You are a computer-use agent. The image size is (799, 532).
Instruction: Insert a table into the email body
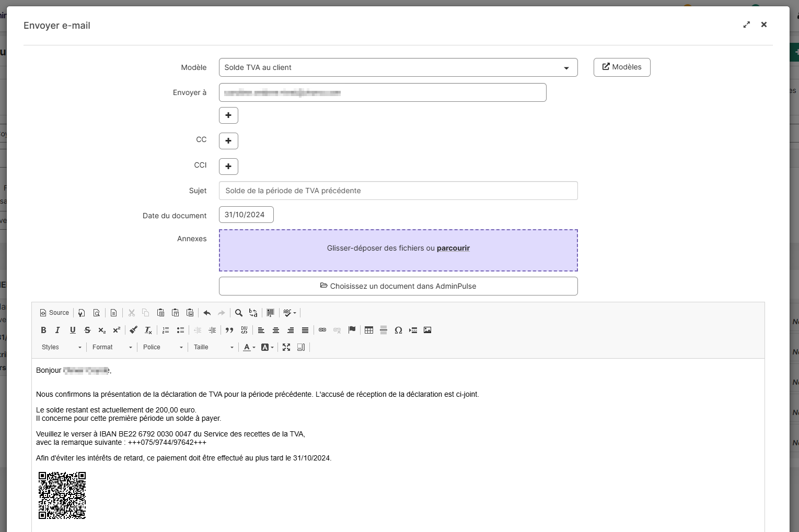pyautogui.click(x=369, y=330)
